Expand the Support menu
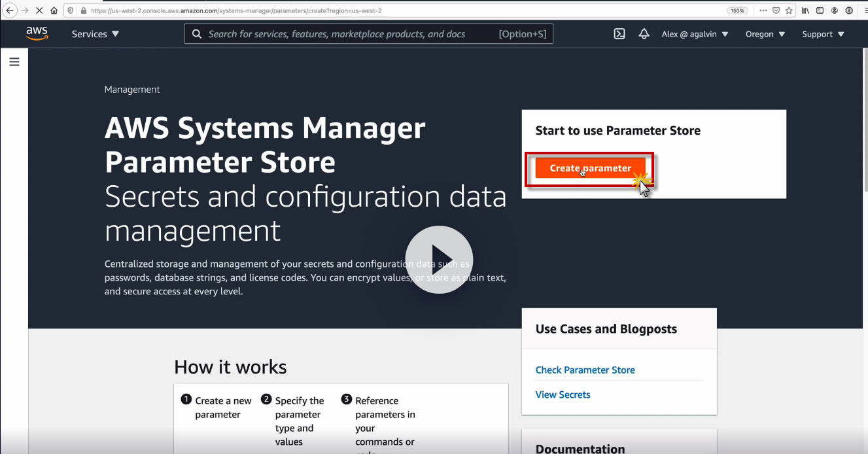This screenshot has height=454, width=868. (823, 34)
